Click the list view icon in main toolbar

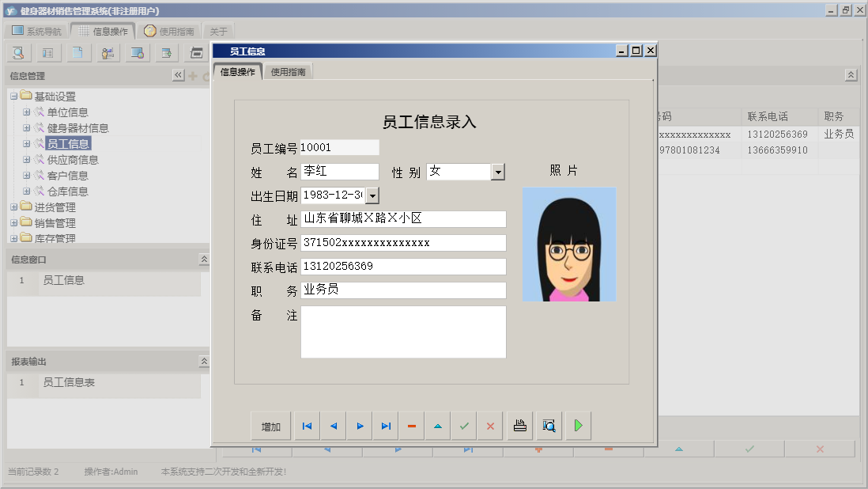coord(48,53)
